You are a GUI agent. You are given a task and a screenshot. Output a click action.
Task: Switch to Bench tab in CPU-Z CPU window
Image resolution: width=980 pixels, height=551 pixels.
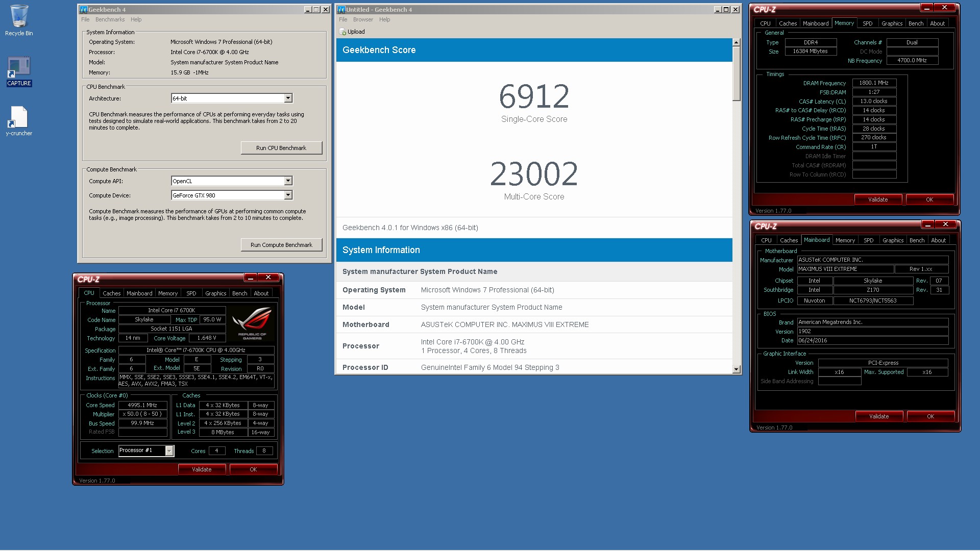click(x=239, y=293)
